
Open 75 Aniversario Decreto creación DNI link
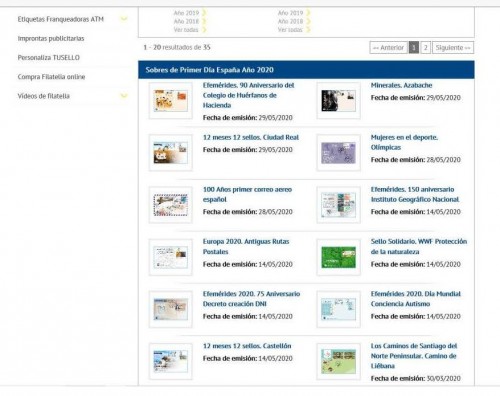click(x=251, y=299)
